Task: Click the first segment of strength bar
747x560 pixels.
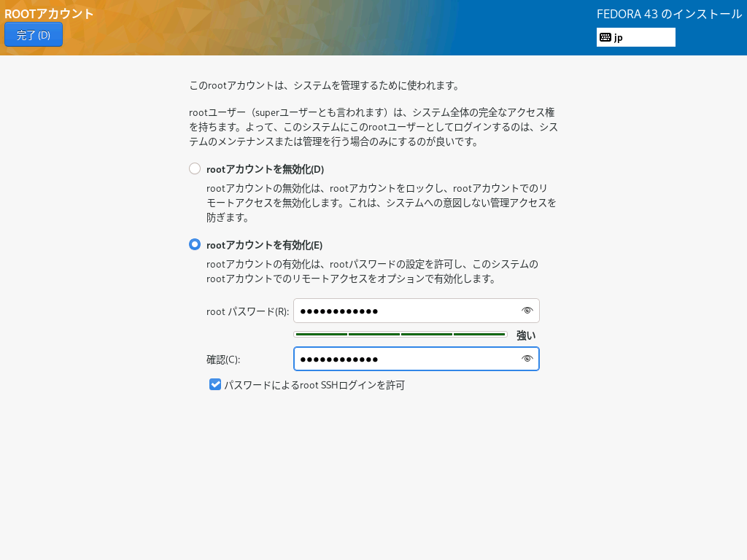Action: (321, 335)
